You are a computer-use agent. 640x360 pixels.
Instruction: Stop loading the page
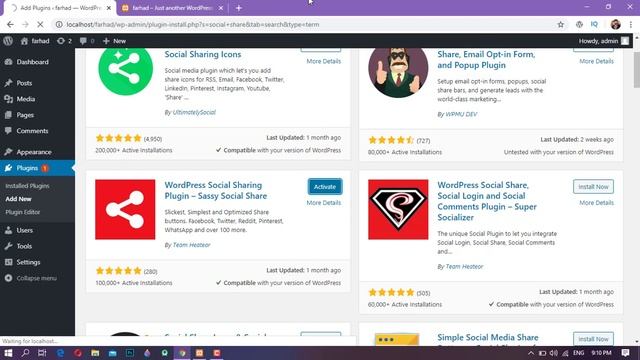point(40,24)
